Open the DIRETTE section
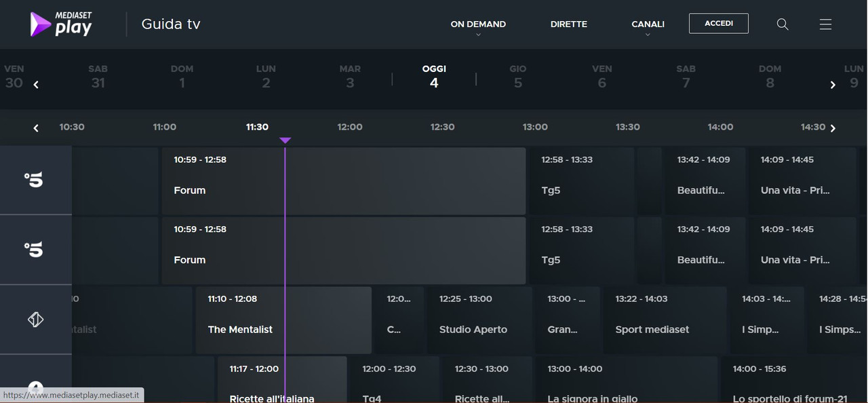Viewport: 868px width, 403px height. (569, 24)
